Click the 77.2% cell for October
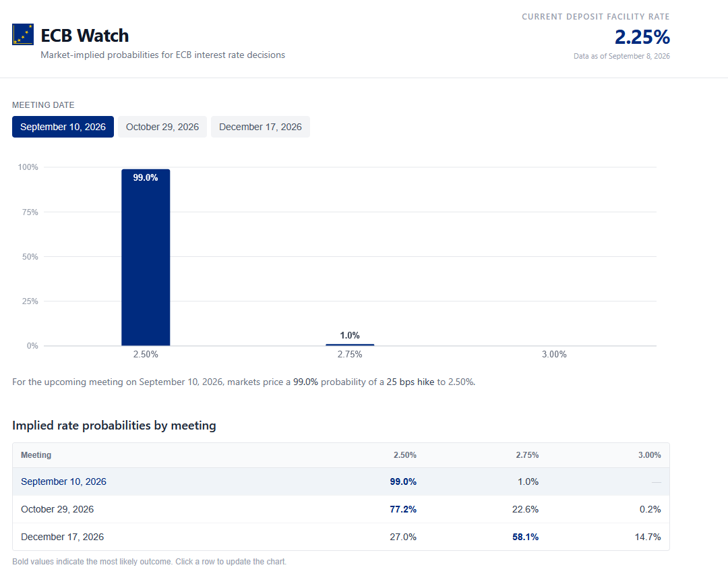The height and width of the screenshot is (586, 728). click(x=403, y=509)
